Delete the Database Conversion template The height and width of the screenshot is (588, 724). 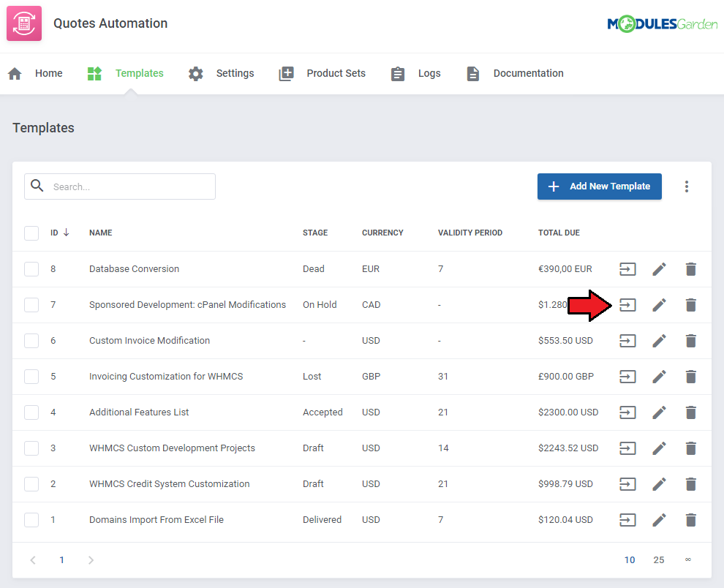(691, 269)
